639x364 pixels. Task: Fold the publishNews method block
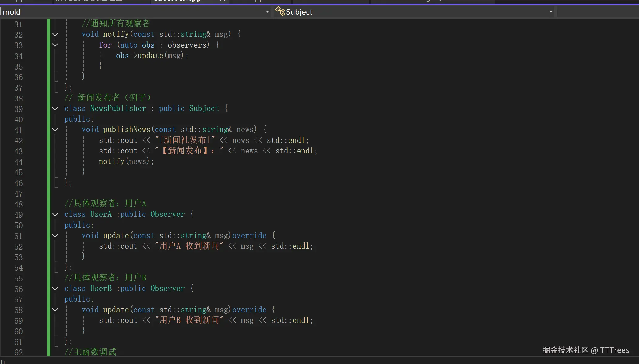coord(55,130)
